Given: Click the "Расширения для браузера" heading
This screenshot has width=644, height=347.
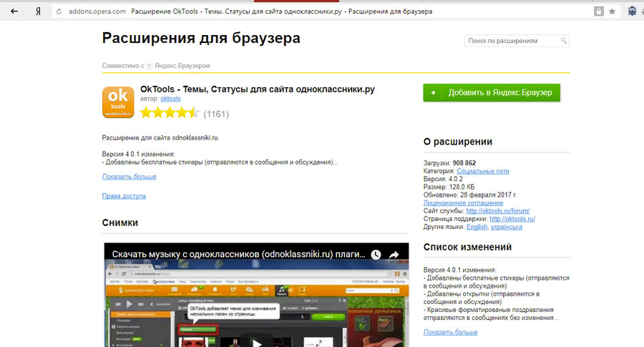Looking at the screenshot, I should pos(201,38).
